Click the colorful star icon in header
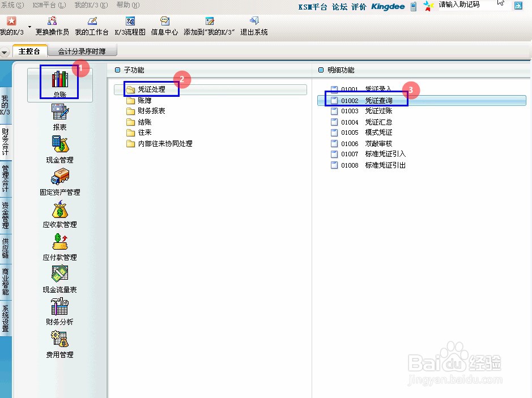 click(x=428, y=6)
